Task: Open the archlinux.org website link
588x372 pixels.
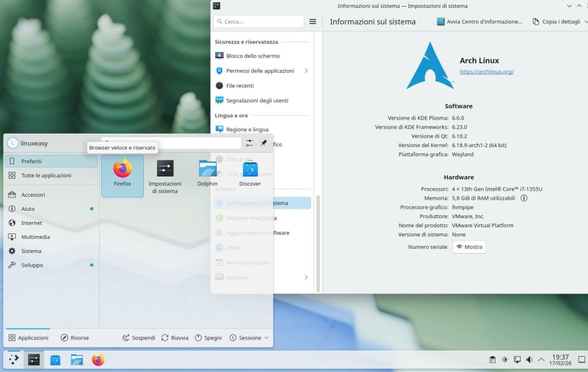Action: tap(486, 72)
